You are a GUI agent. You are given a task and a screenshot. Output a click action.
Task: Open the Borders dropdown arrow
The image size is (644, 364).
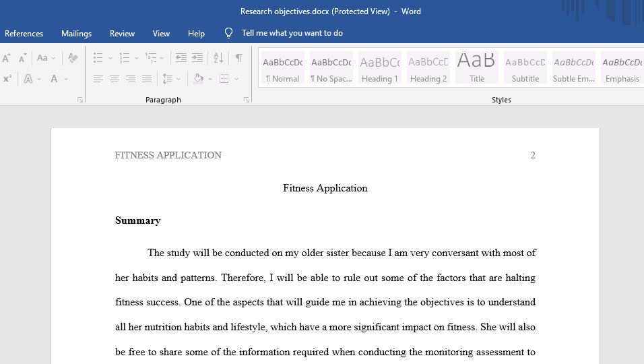tap(236, 79)
